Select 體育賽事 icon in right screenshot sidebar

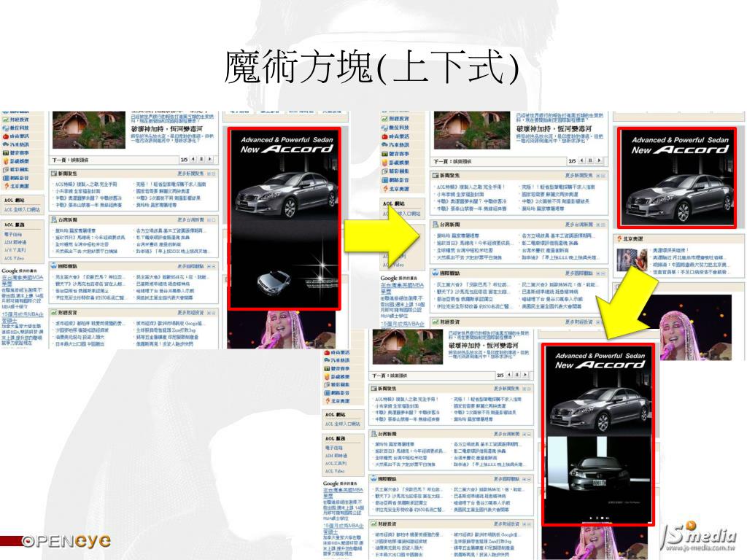pyautogui.click(x=384, y=155)
